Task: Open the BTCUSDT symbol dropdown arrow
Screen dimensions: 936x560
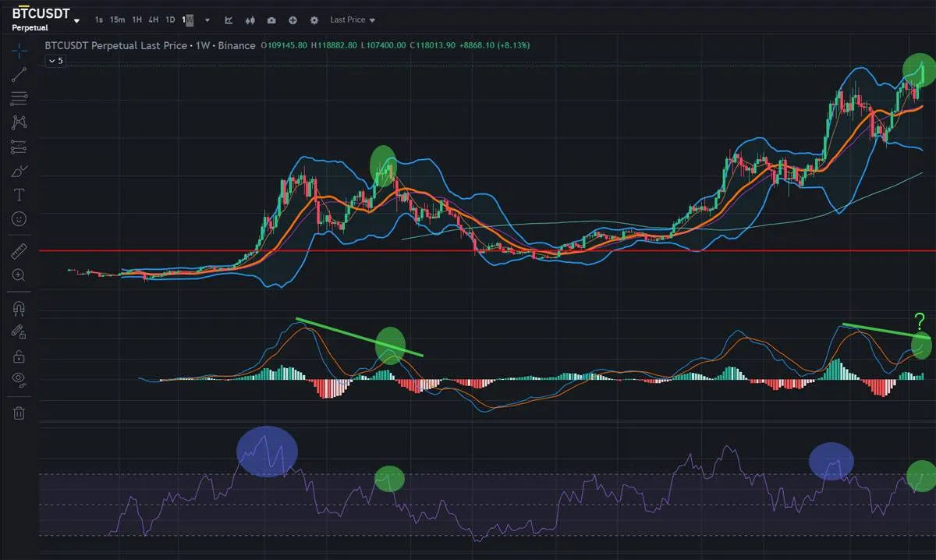Action: pyautogui.click(x=76, y=21)
